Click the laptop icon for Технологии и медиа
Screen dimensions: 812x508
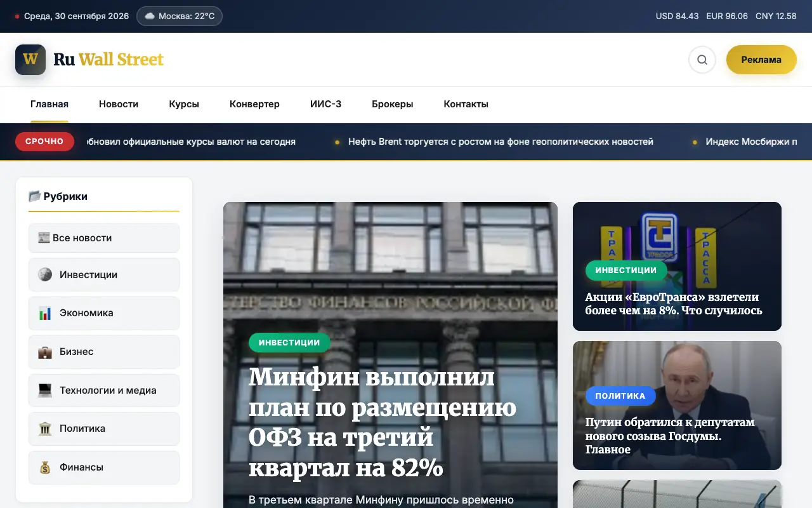[x=45, y=391]
